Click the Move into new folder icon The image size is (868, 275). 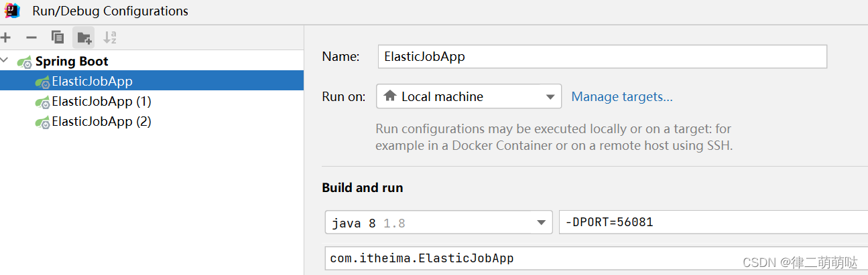pyautogui.click(x=84, y=37)
